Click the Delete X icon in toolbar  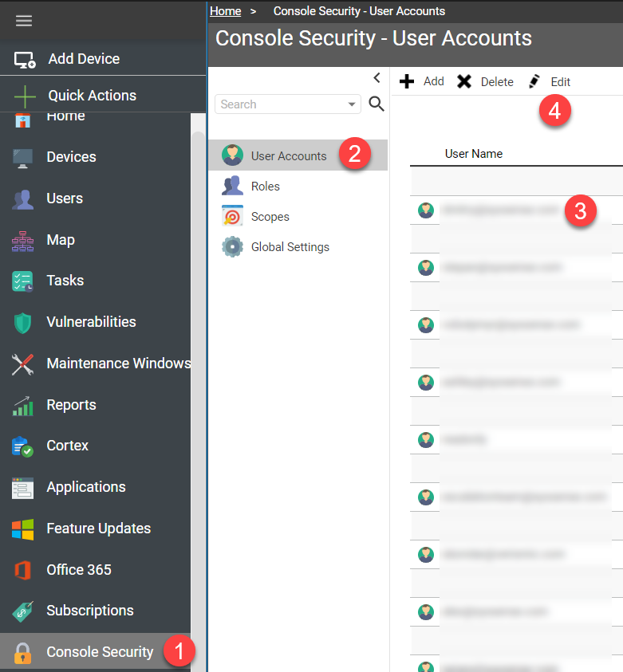click(464, 81)
